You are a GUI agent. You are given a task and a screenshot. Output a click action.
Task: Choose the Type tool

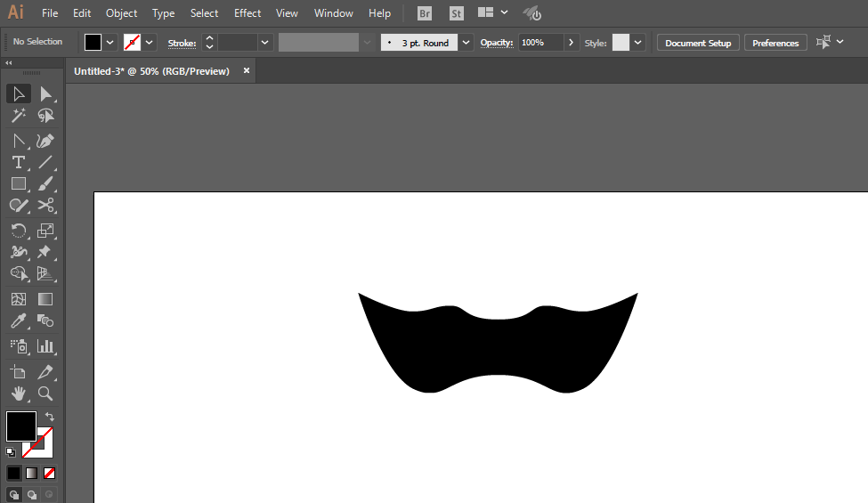pos(18,162)
